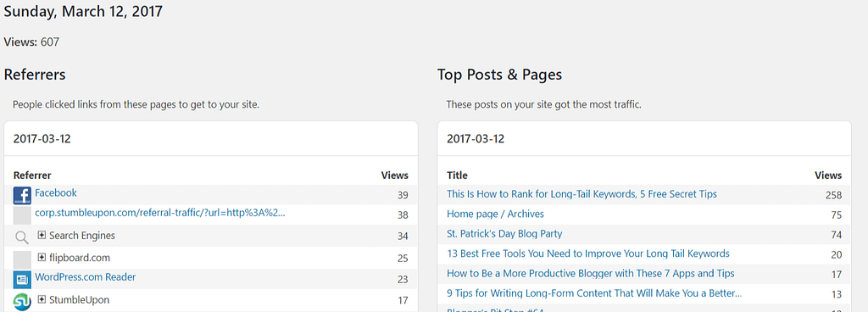Screen dimensions: 868x312
Task: Click the 23 views count for WordPress.com Reader
Action: pyautogui.click(x=403, y=279)
